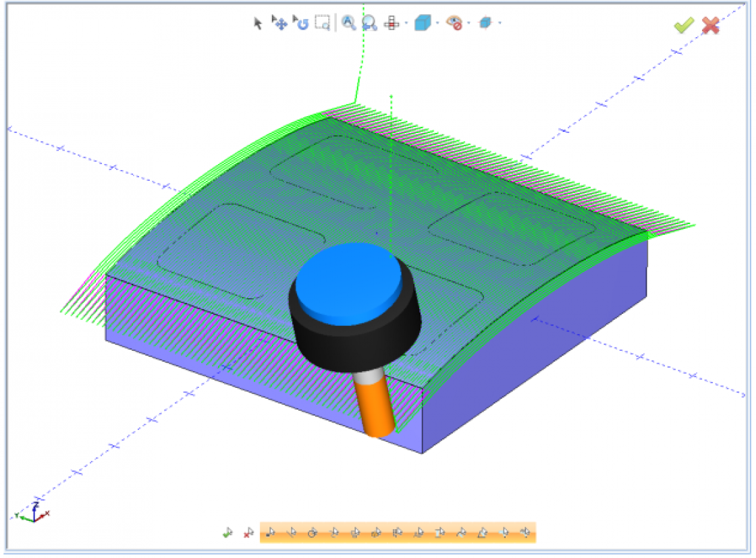Click red X selection cursor icon at bottom
The width and height of the screenshot is (756, 558).
coord(249,533)
